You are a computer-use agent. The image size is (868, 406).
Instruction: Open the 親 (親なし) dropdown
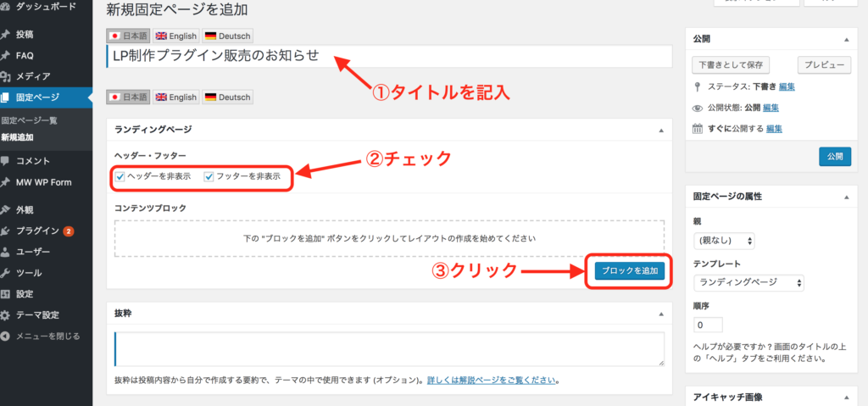[x=723, y=241]
